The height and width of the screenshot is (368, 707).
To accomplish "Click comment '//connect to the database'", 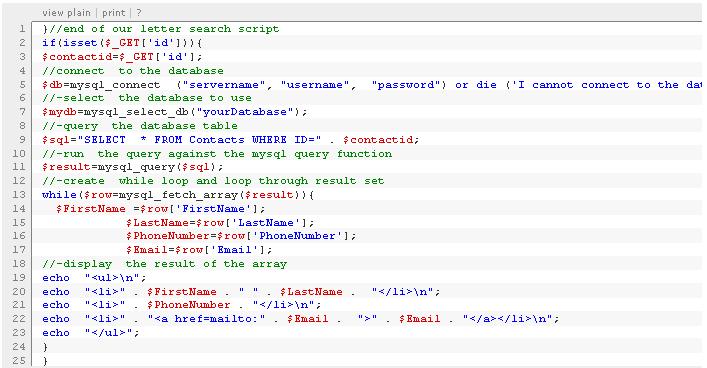I will click(x=133, y=71).
